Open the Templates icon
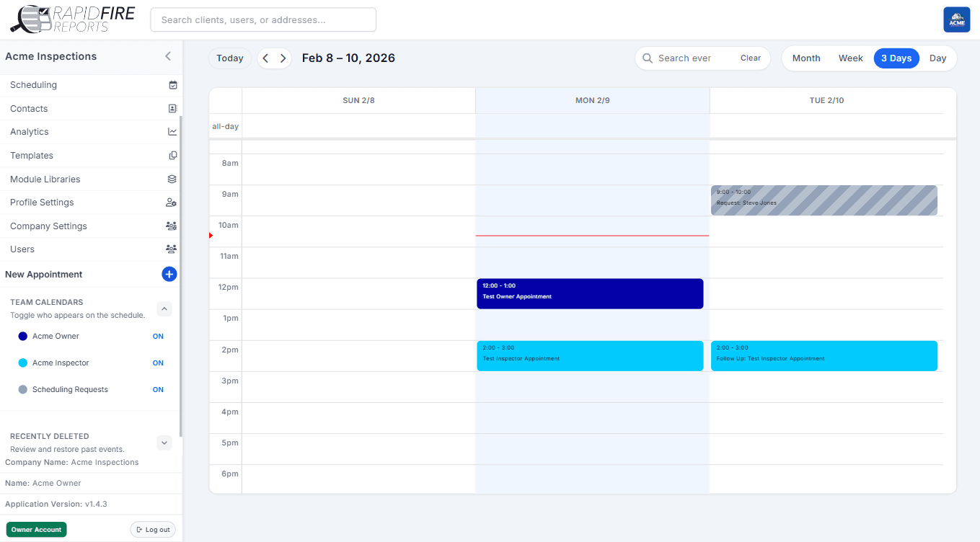The image size is (980, 542). point(172,155)
